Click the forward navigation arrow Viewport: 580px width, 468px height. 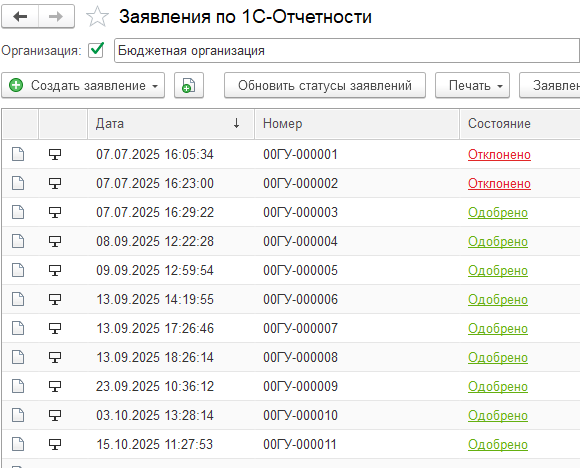click(56, 17)
